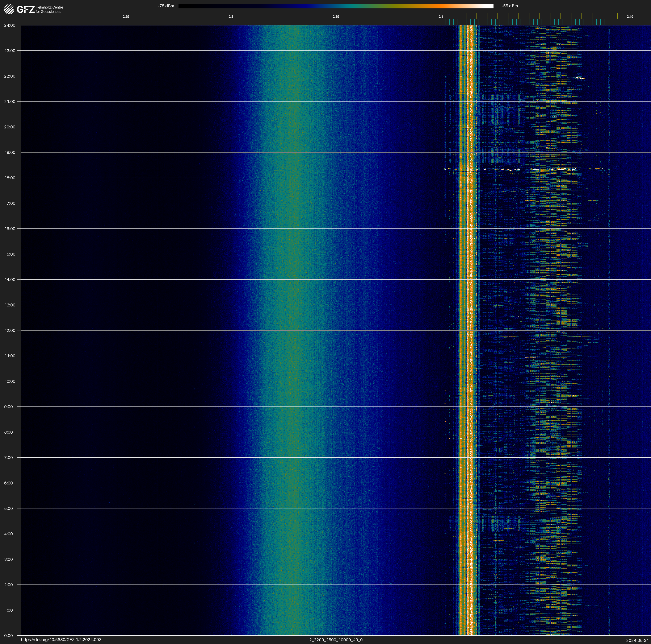This screenshot has height=644, width=651.
Task: Click the -75 dBm scale label
Action: click(166, 6)
